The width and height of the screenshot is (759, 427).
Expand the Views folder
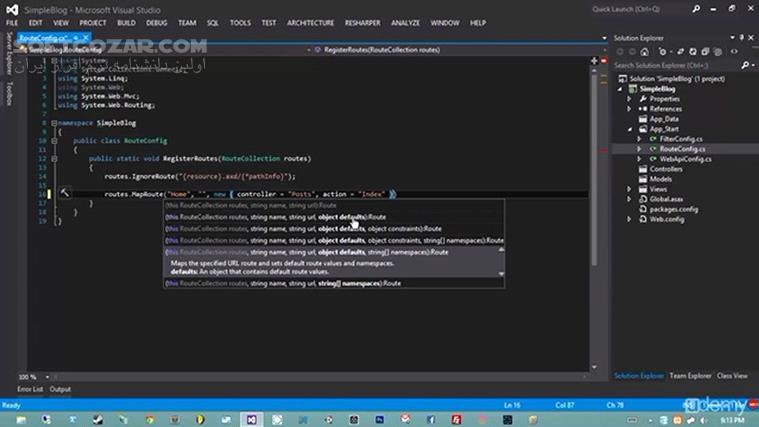coord(629,189)
